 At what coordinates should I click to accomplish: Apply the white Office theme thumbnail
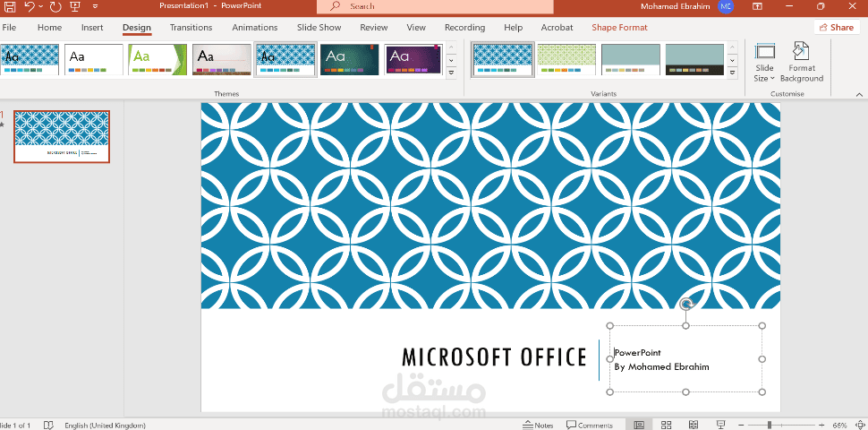tap(94, 59)
